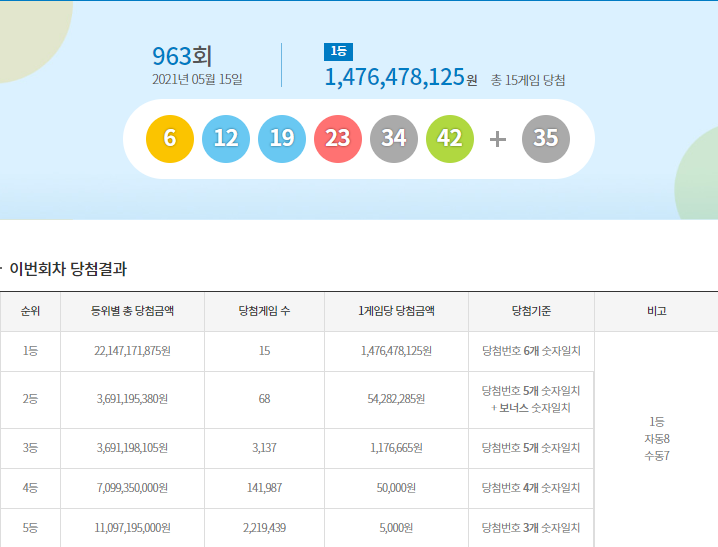Click the red number 23 ball
This screenshot has height=547, width=718.
[x=338, y=139]
